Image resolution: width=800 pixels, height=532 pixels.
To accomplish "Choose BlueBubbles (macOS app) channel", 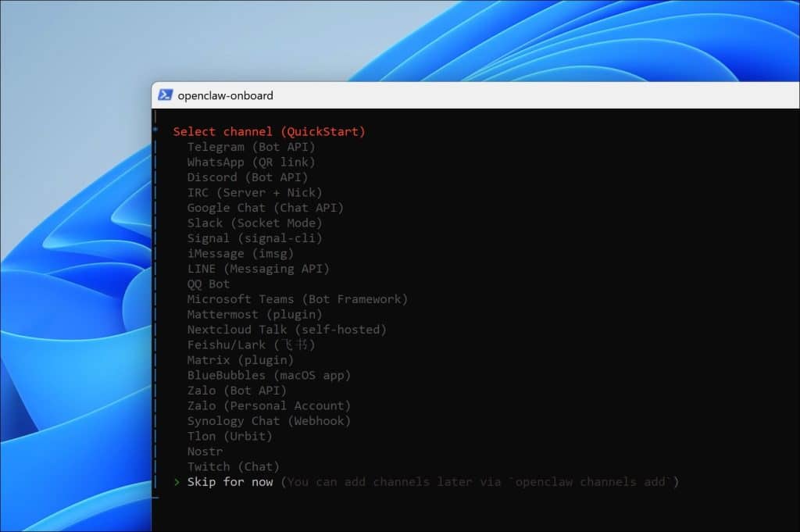I will 269,376.
